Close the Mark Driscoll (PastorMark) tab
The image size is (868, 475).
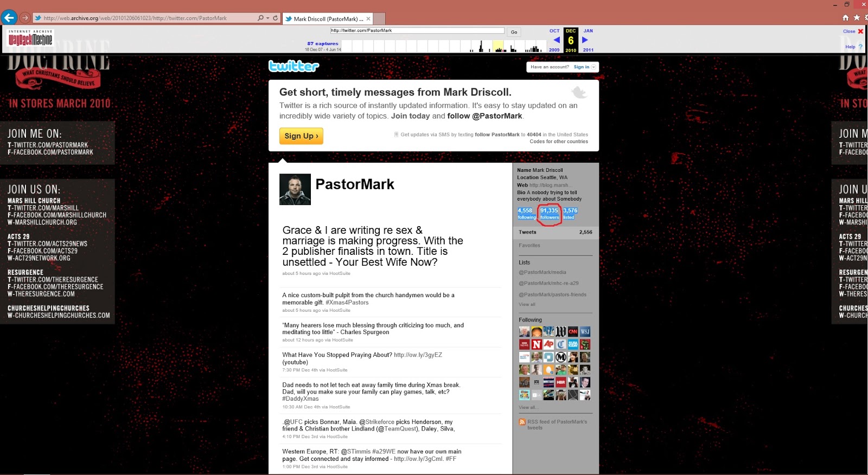(x=368, y=18)
